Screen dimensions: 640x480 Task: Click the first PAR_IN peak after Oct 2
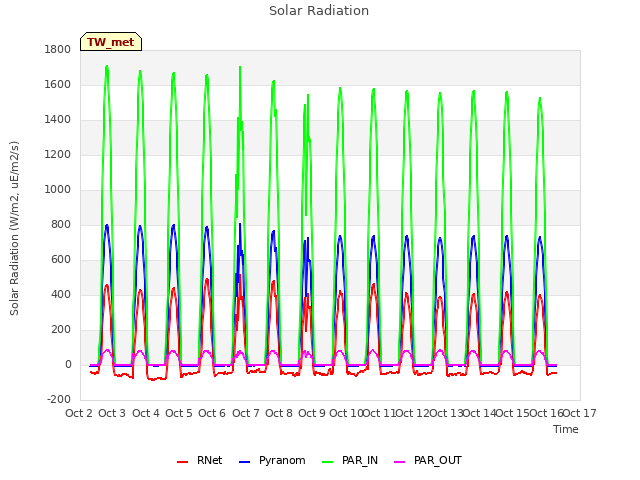pos(107,67)
